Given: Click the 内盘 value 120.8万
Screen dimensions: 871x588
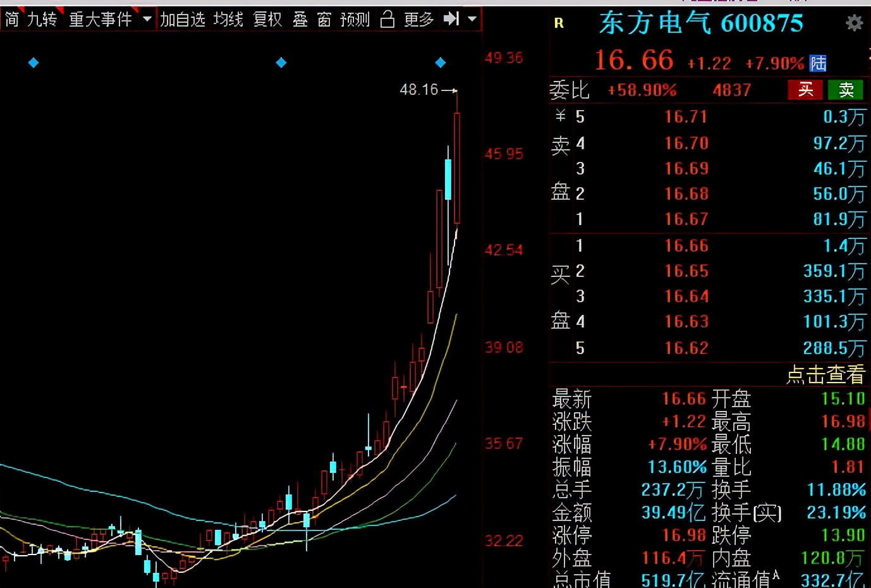Looking at the screenshot, I should (x=832, y=558).
